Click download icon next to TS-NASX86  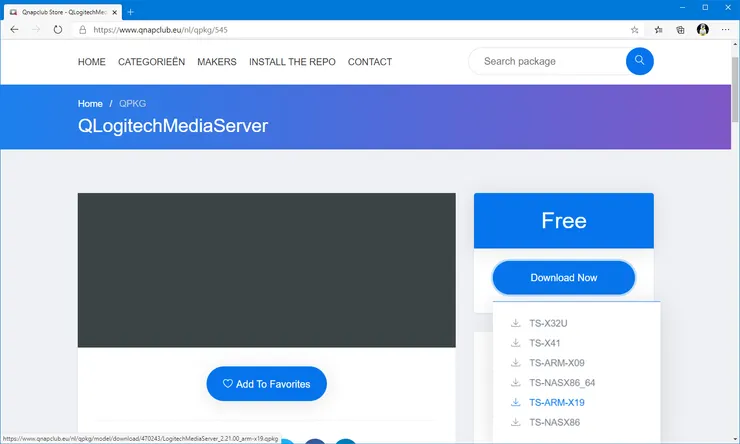point(515,422)
